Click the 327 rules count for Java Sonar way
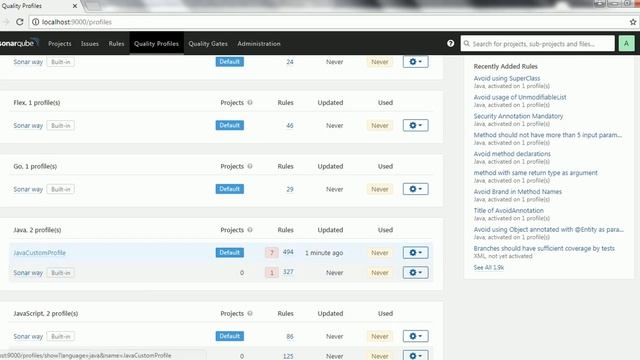 pos(288,271)
